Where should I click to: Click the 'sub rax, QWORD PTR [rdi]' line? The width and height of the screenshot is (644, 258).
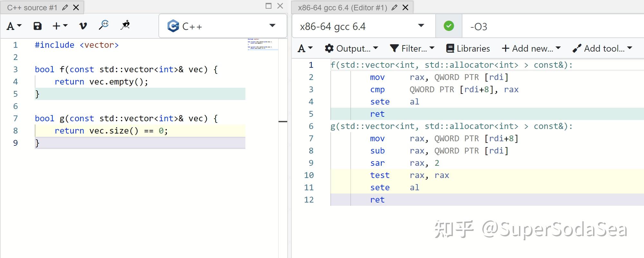coord(439,151)
